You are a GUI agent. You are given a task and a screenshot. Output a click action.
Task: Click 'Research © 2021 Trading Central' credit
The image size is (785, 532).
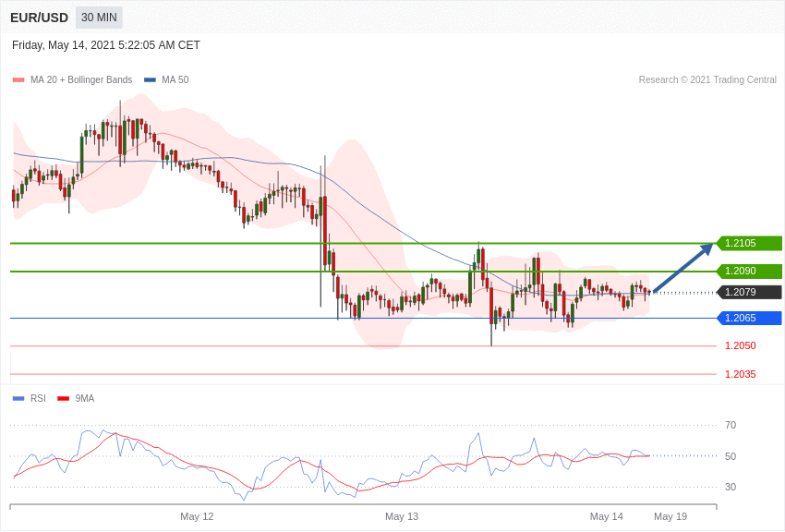pyautogui.click(x=707, y=79)
